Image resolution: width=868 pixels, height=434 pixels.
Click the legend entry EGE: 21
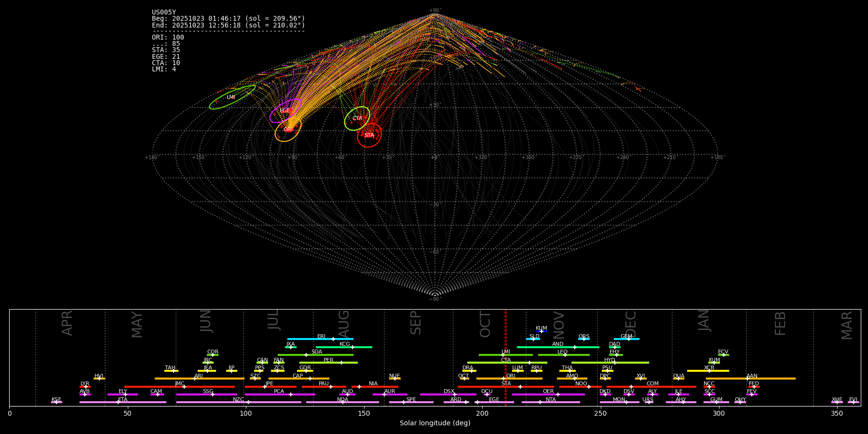point(166,57)
